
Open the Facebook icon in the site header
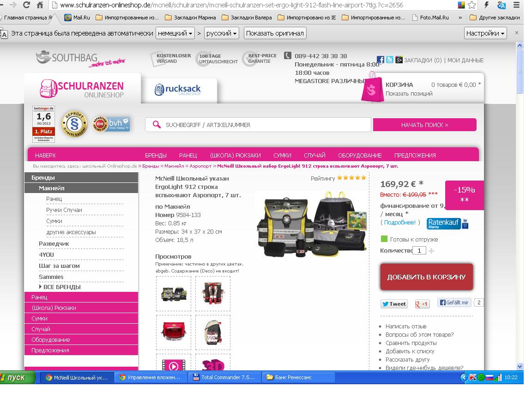point(381,60)
